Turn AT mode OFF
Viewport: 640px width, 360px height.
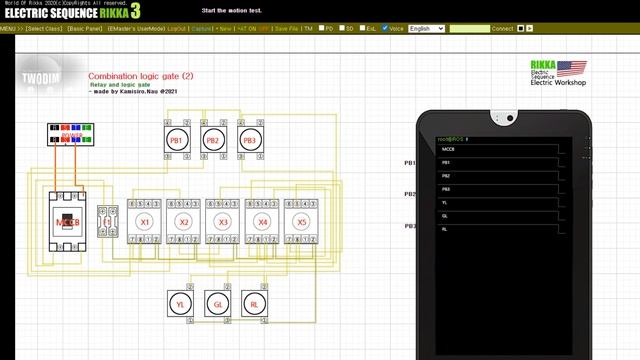pos(263,29)
